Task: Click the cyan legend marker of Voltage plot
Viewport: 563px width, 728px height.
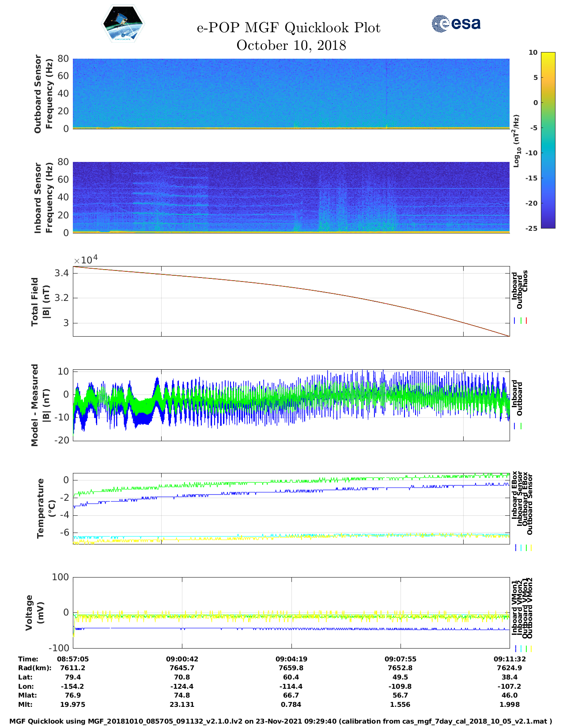Action: 521,649
